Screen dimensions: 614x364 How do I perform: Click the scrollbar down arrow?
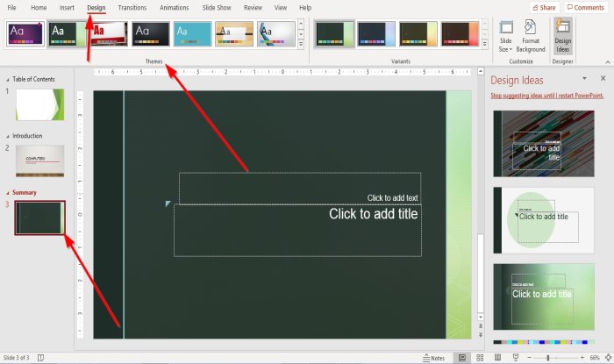[481, 317]
